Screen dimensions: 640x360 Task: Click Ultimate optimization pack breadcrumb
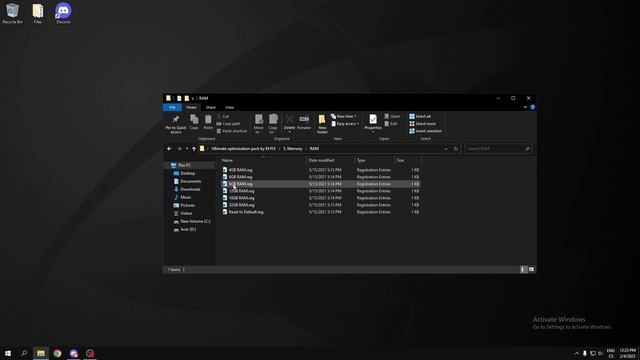tap(244, 149)
